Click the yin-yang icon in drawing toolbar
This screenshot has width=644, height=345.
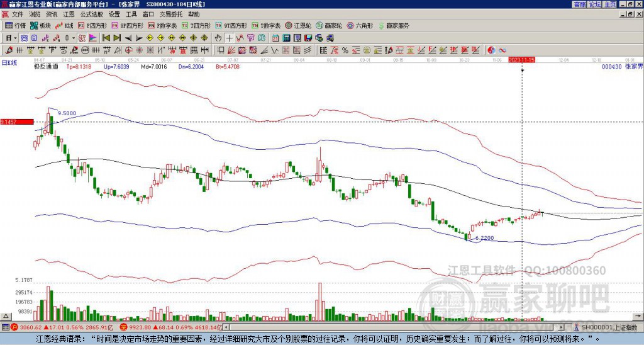coord(491,50)
